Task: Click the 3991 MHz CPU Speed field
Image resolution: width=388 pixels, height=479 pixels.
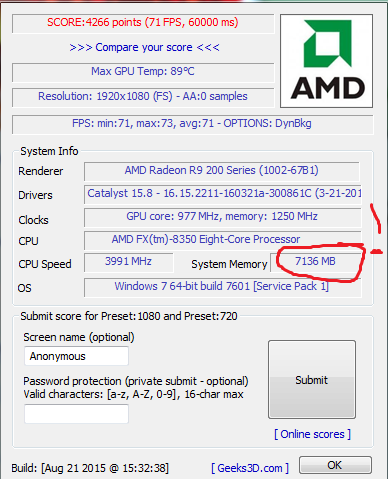Action: tap(129, 262)
